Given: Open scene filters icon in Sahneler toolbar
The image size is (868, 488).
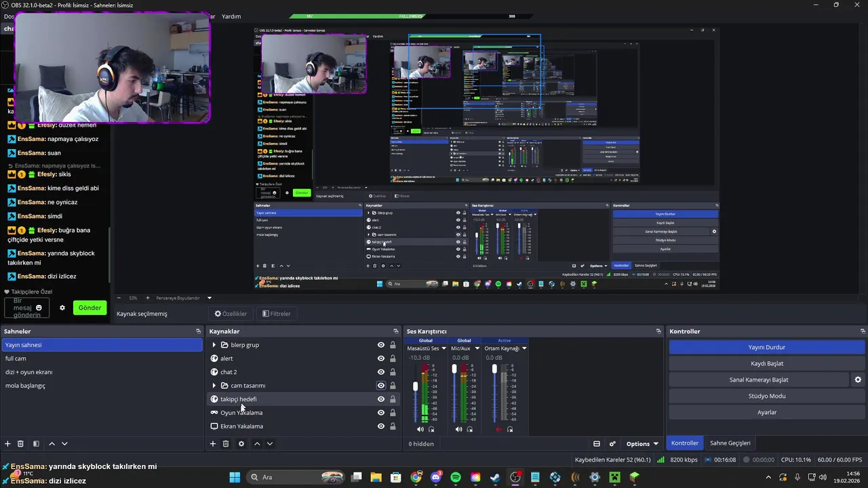Looking at the screenshot, I should (36, 444).
